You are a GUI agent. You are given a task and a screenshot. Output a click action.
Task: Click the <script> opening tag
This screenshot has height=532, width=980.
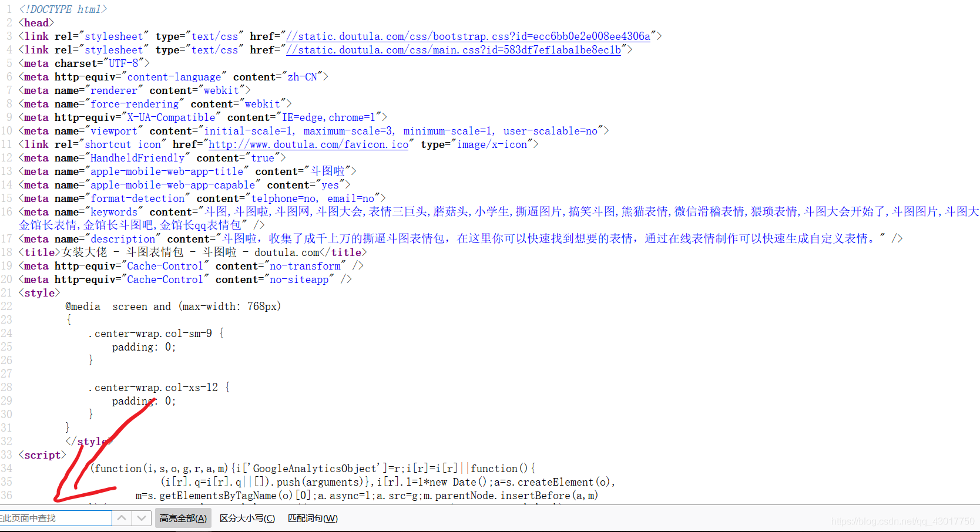(x=42, y=455)
